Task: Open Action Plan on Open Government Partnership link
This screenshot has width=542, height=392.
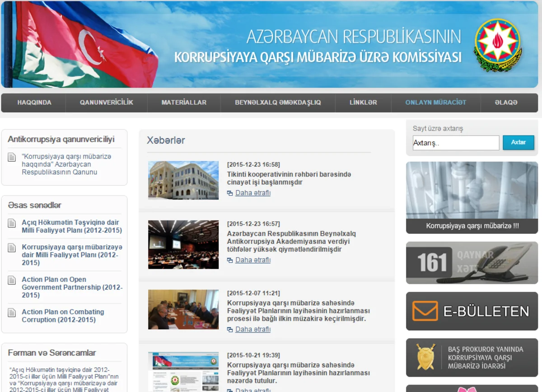Action: click(x=72, y=287)
